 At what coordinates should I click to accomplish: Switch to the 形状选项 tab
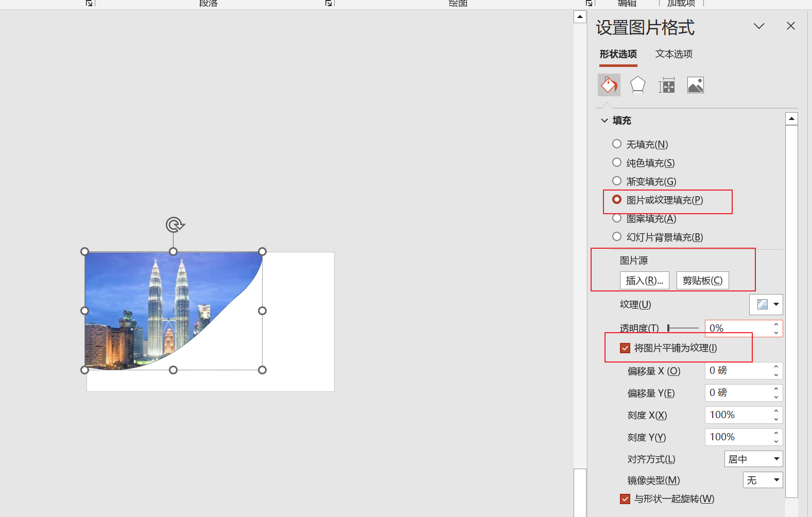618,54
